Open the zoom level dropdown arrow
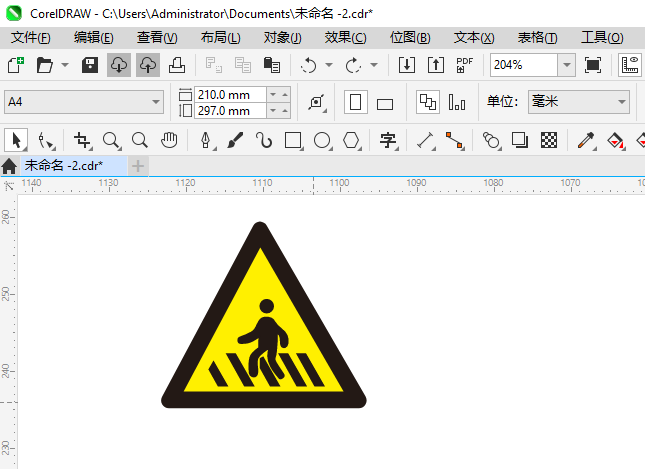This screenshot has height=469, width=645. [x=566, y=65]
